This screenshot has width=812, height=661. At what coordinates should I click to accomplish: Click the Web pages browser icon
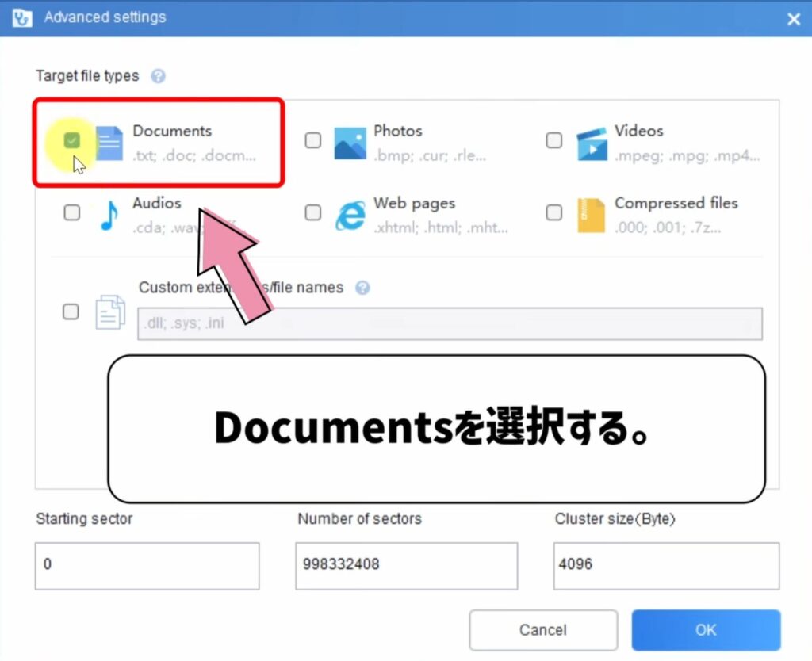[x=351, y=215]
